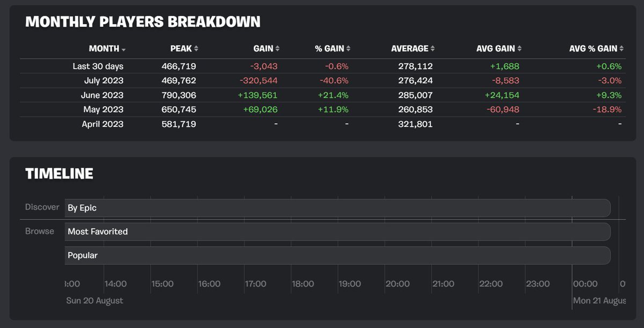Expand the 'Most Favorited' timeline entry

tap(337, 232)
